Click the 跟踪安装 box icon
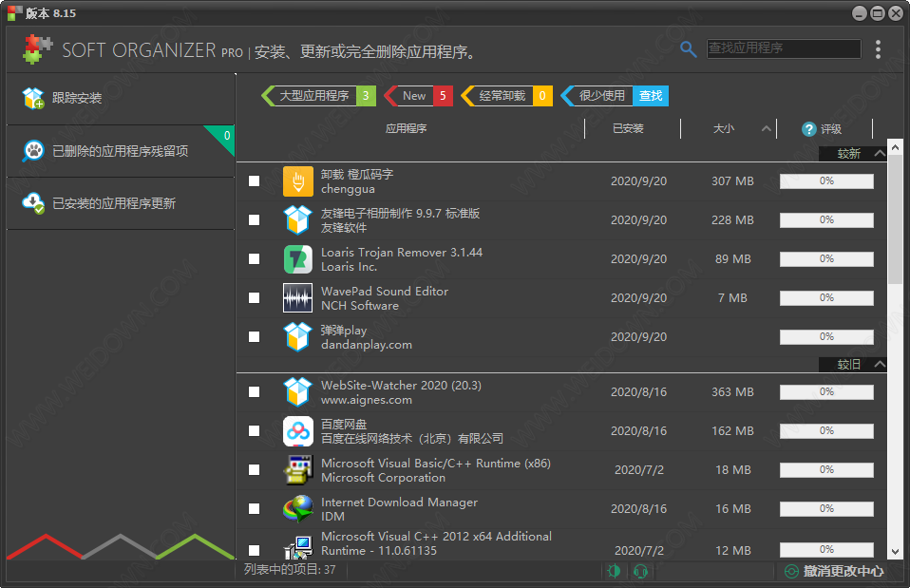The height and width of the screenshot is (588, 910). click(33, 98)
